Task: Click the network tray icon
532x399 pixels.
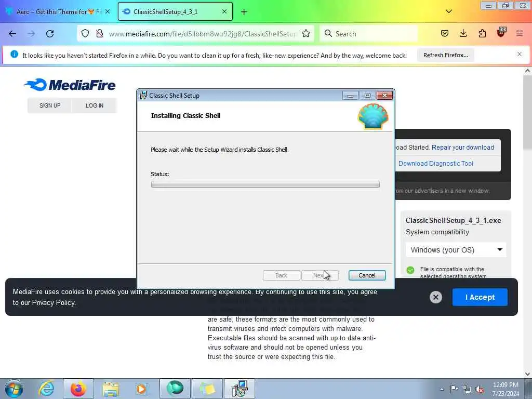Action: click(467, 390)
